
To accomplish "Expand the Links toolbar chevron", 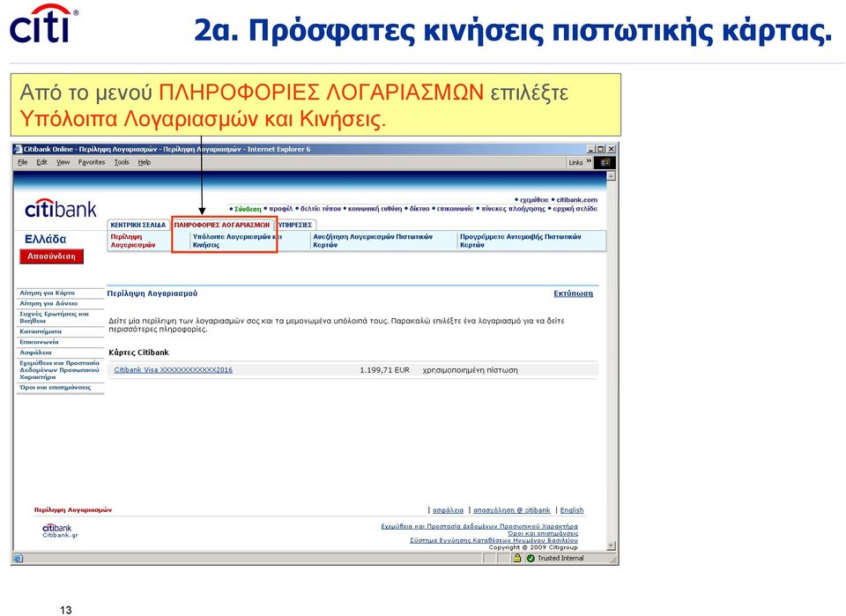I will (589, 161).
